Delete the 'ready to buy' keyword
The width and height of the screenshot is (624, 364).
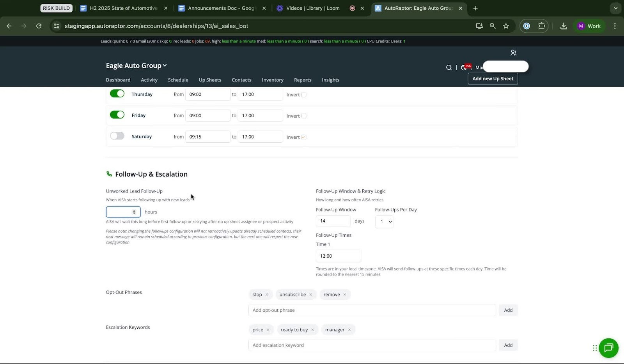[312, 330]
